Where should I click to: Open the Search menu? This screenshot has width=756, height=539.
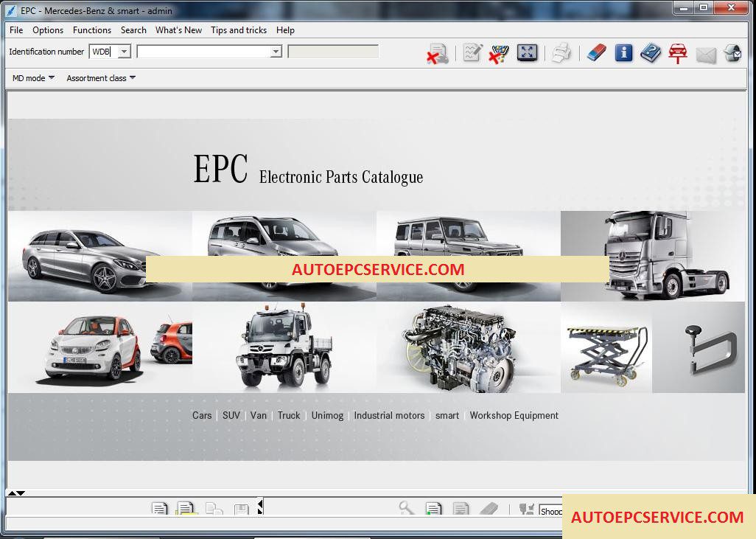(x=133, y=30)
